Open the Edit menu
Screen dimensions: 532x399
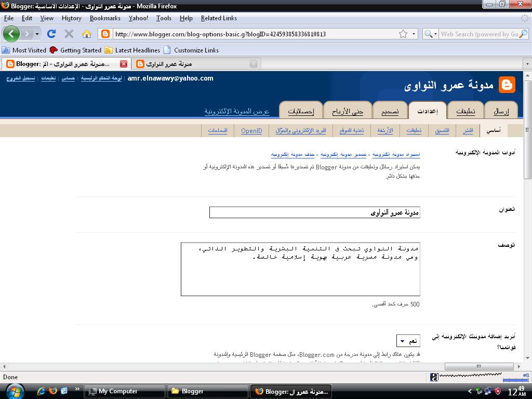pos(27,18)
